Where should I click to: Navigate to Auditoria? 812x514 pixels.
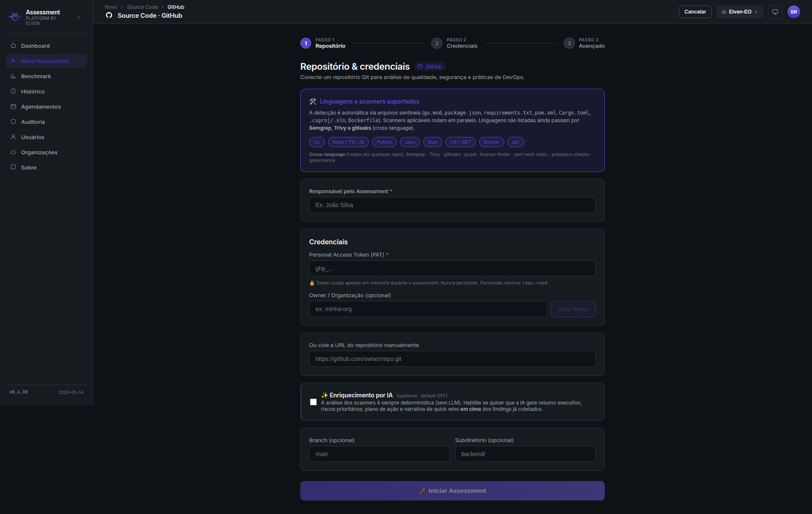coord(46,122)
